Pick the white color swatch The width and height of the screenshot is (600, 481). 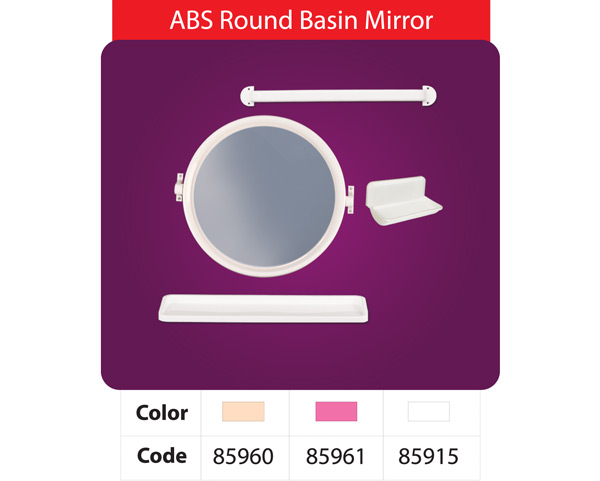[x=428, y=411]
